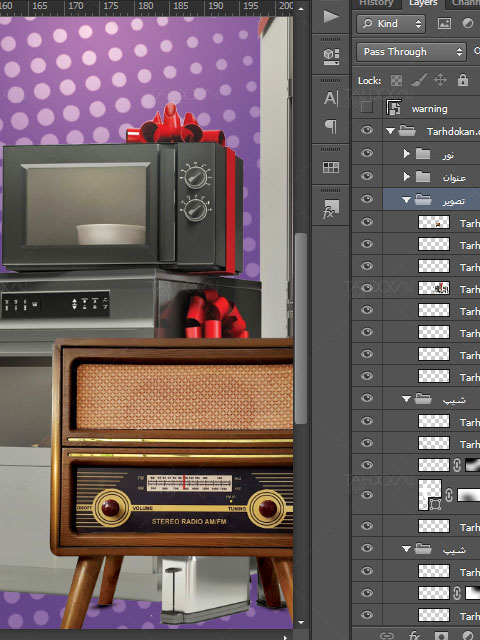480x640 pixels.
Task: Click the folder icon of نور group
Action: click(423, 154)
